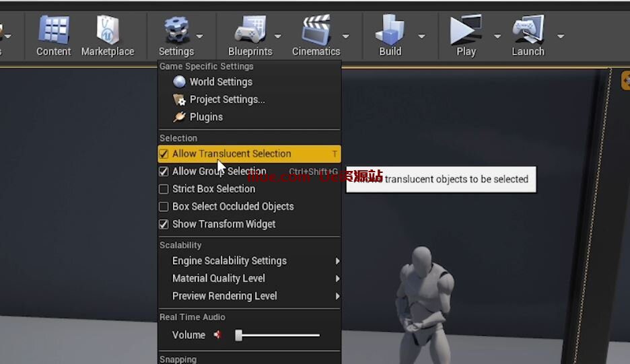Click the Settings gear icon

tap(176, 31)
